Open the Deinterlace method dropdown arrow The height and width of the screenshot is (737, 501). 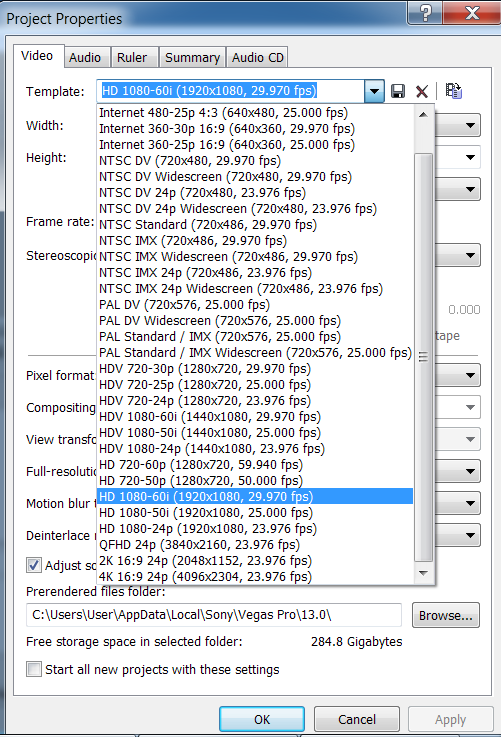point(470,535)
